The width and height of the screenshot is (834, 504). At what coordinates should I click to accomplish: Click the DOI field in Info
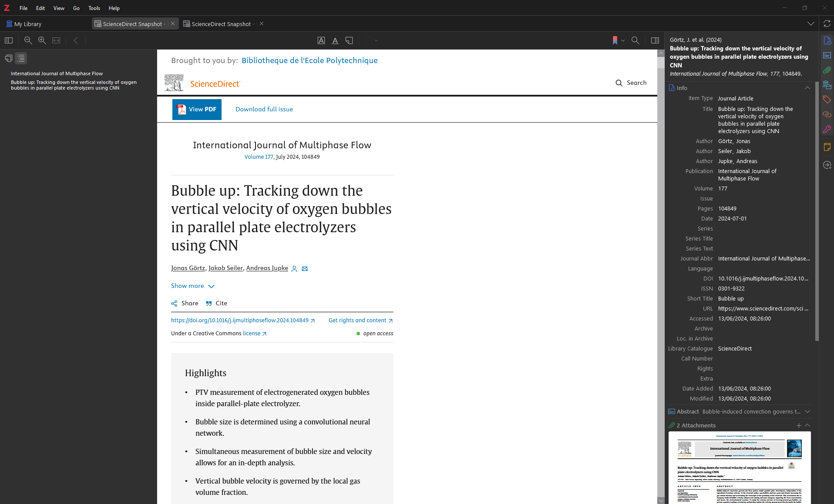tap(763, 278)
